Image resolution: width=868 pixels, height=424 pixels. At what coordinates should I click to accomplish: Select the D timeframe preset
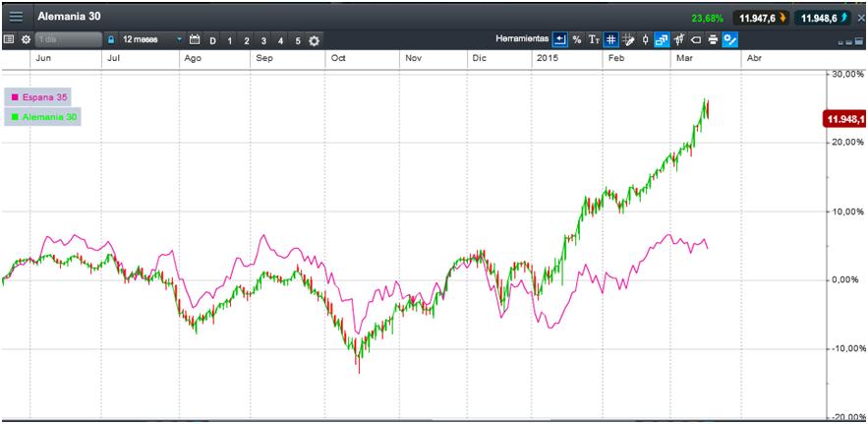(x=212, y=41)
